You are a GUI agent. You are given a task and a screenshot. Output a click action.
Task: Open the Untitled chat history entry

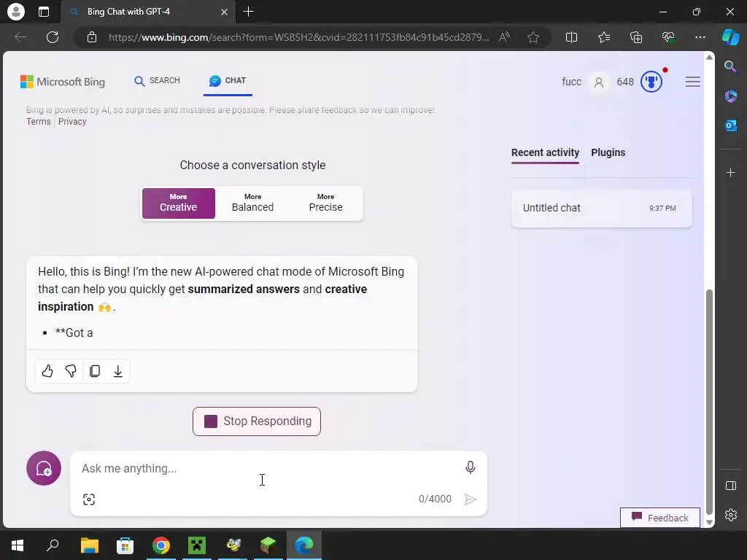tap(601, 208)
